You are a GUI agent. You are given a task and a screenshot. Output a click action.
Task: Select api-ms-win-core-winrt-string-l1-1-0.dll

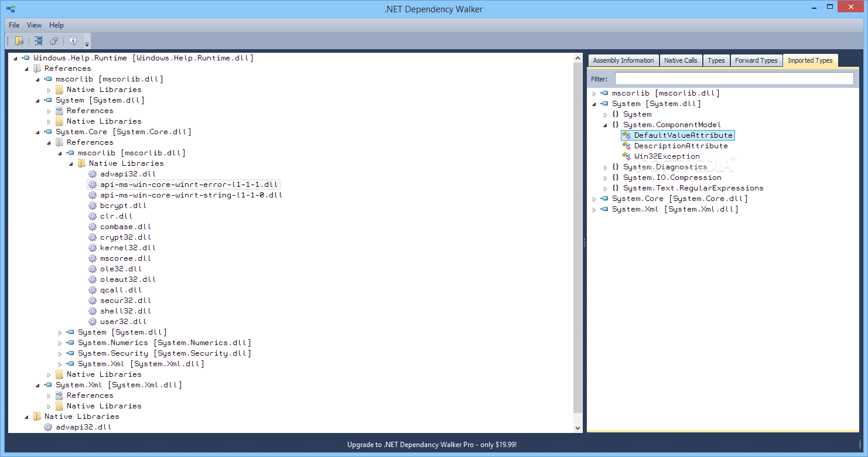(x=191, y=195)
